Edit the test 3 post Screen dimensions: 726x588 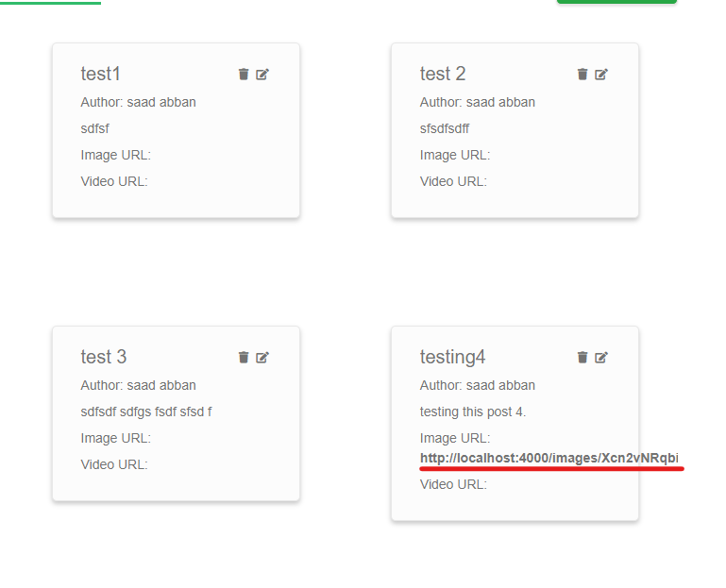click(x=262, y=357)
